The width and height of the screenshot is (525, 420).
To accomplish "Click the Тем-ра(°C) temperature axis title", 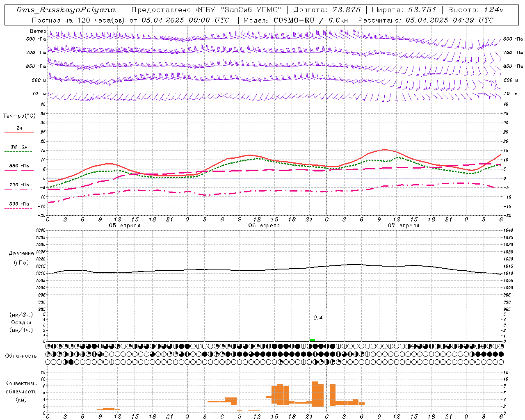I will (x=19, y=116).
